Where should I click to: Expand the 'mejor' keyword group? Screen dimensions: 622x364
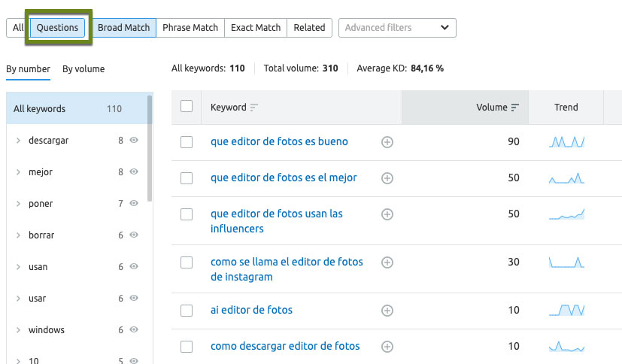(18, 172)
